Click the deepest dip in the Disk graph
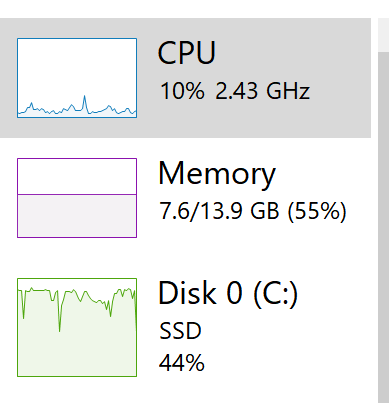The height and width of the screenshot is (403, 389). point(60,330)
